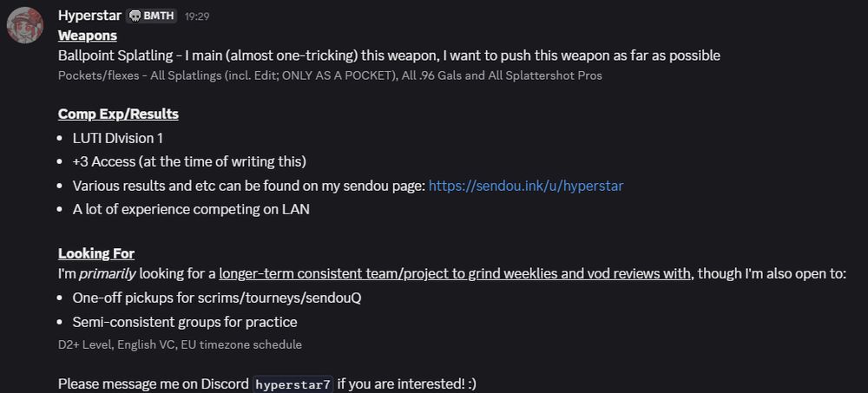The height and width of the screenshot is (393, 868).
Task: Click the LAN experience bullet
Action: 191,209
